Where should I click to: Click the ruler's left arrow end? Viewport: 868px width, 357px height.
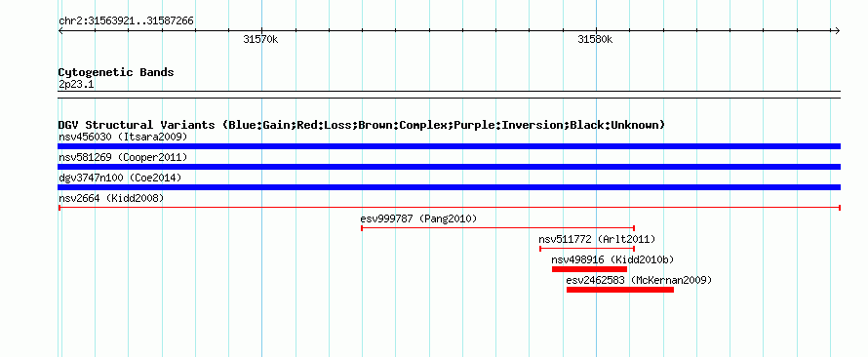(x=60, y=31)
